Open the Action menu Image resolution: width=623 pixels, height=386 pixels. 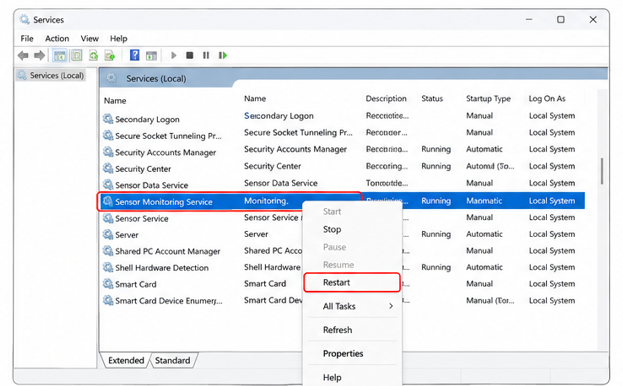pyautogui.click(x=57, y=39)
